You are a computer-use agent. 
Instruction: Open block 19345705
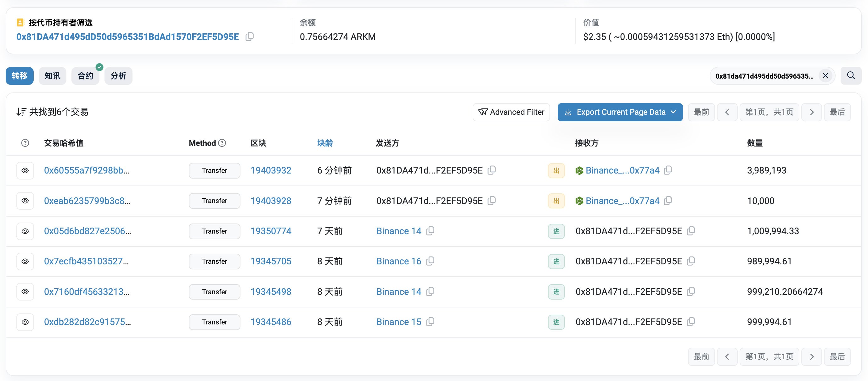(x=271, y=262)
